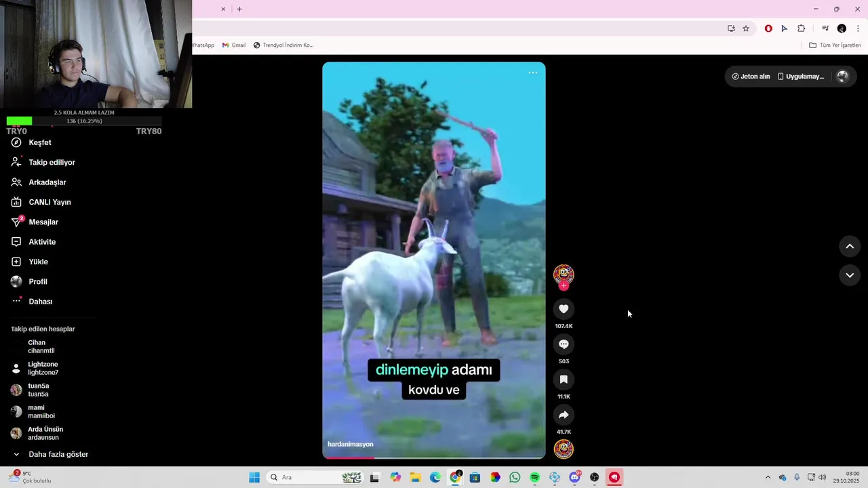This screenshot has width=868, height=488.
Task: Click the taskbar Ara search box
Action: coord(315,477)
